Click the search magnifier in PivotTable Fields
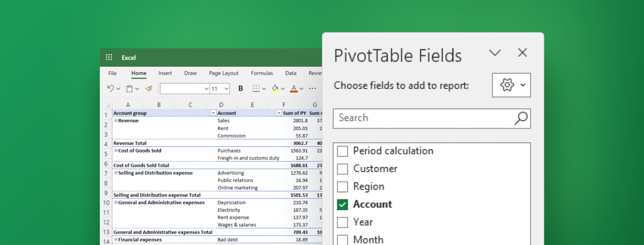This screenshot has width=644, height=245. [x=520, y=119]
